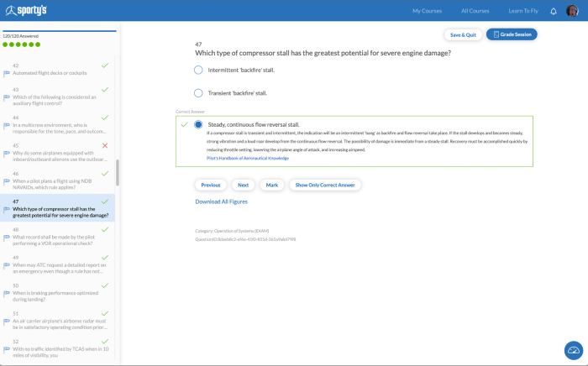Toggle the flag icon on question 47
This screenshot has width=588, height=366.
7,210
